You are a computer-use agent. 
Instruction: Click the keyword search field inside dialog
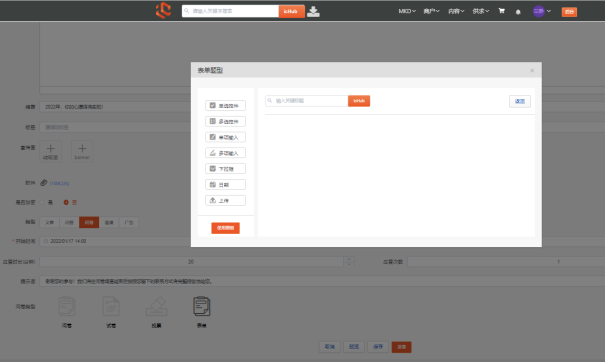[x=307, y=101]
